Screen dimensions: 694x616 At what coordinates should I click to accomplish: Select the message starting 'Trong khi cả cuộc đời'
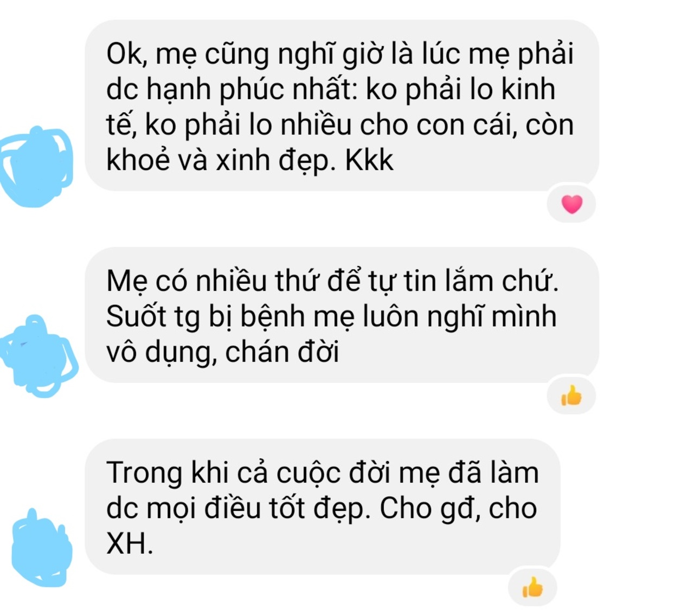pyautogui.click(x=323, y=507)
